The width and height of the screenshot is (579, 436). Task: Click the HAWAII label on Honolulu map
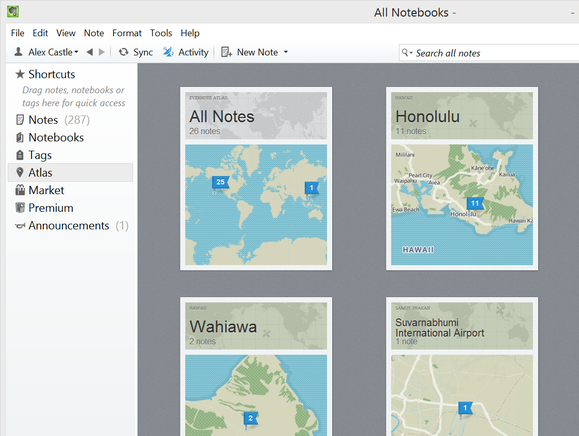click(x=418, y=250)
